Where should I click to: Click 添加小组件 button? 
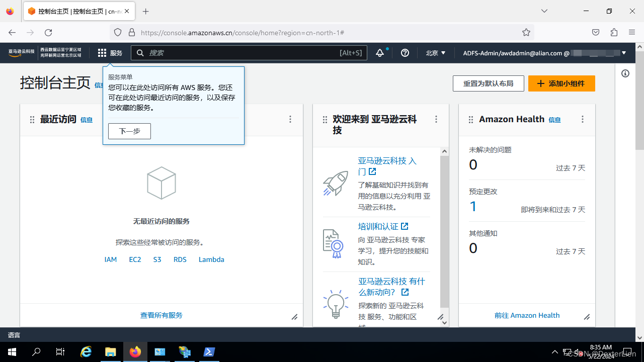click(561, 83)
